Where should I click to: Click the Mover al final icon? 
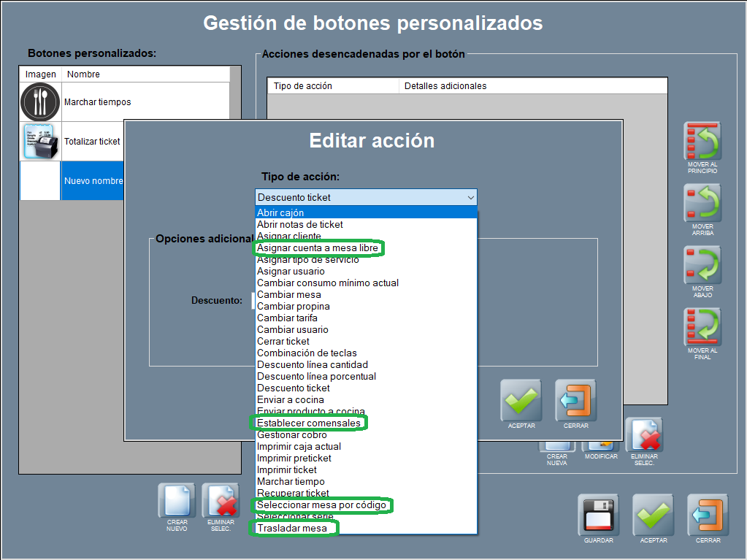(702, 327)
